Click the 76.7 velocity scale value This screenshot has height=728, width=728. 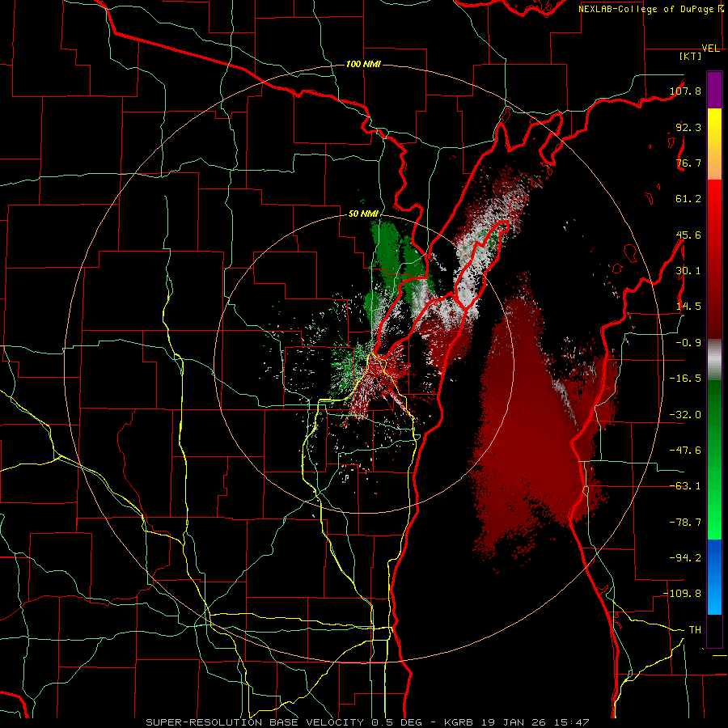point(688,163)
